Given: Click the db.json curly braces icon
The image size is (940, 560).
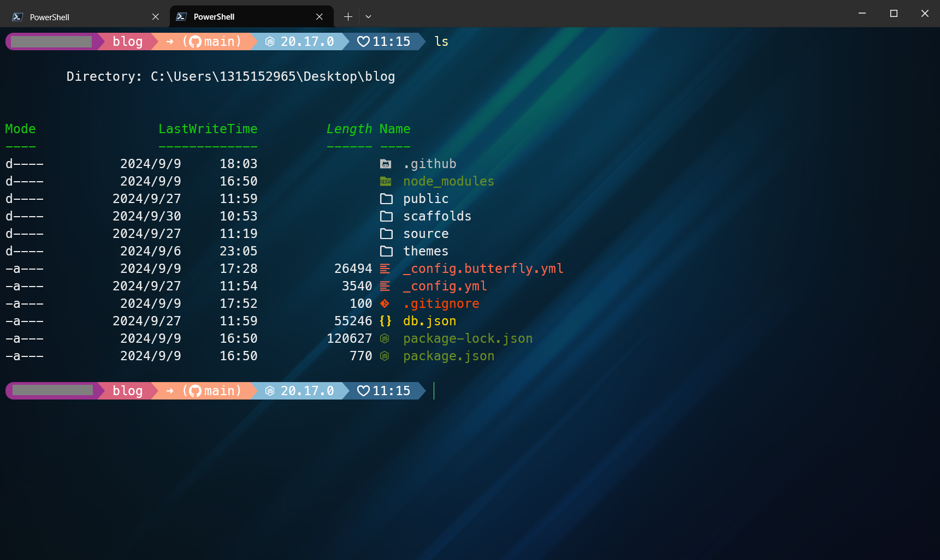Looking at the screenshot, I should coord(386,321).
